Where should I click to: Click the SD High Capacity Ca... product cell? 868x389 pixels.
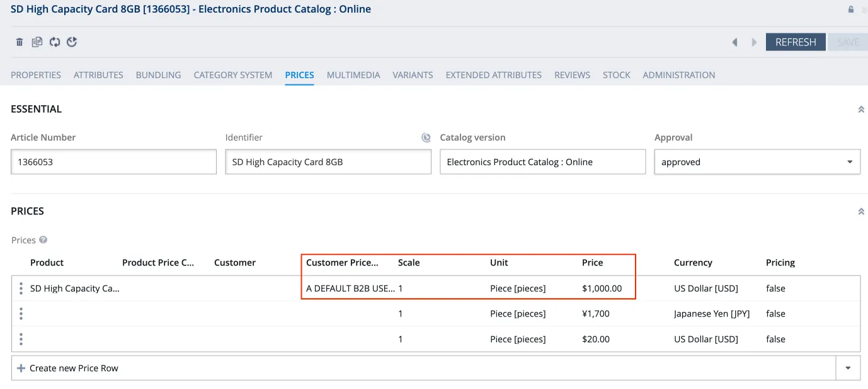(75, 288)
